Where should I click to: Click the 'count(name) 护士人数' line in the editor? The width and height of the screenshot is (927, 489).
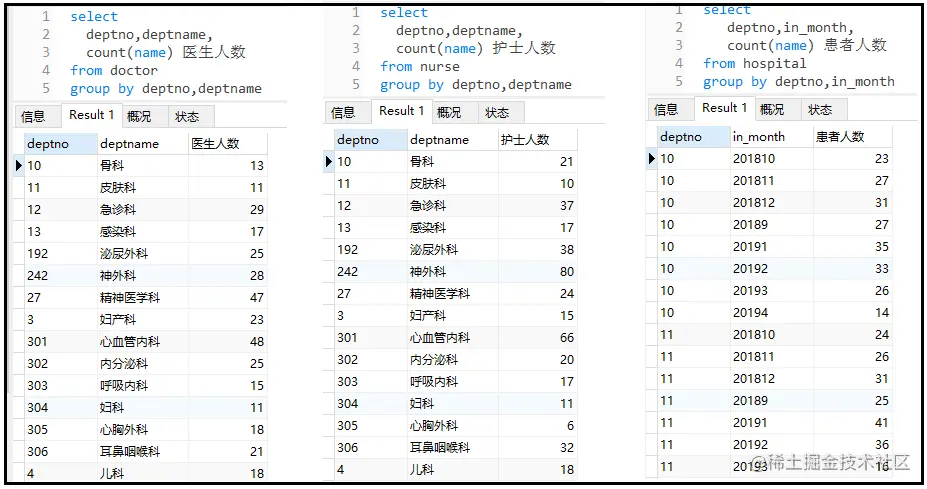coord(476,48)
